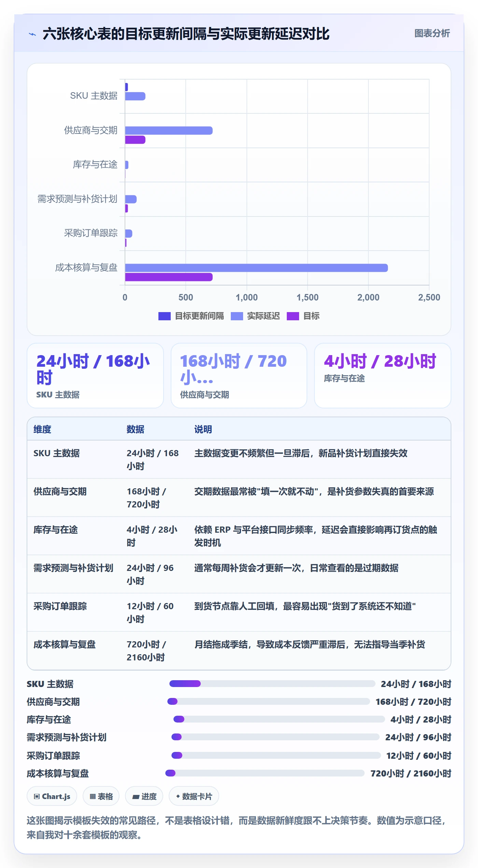Image resolution: width=478 pixels, height=868 pixels.
Task: Click the lightning icon beside the title
Action: (32, 34)
